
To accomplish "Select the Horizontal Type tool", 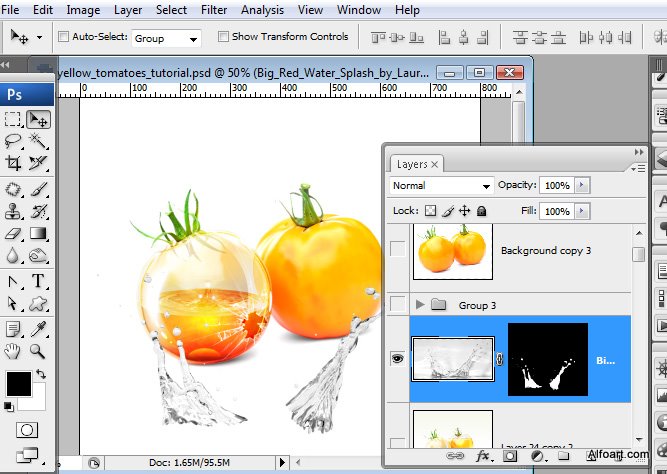I will tap(39, 281).
